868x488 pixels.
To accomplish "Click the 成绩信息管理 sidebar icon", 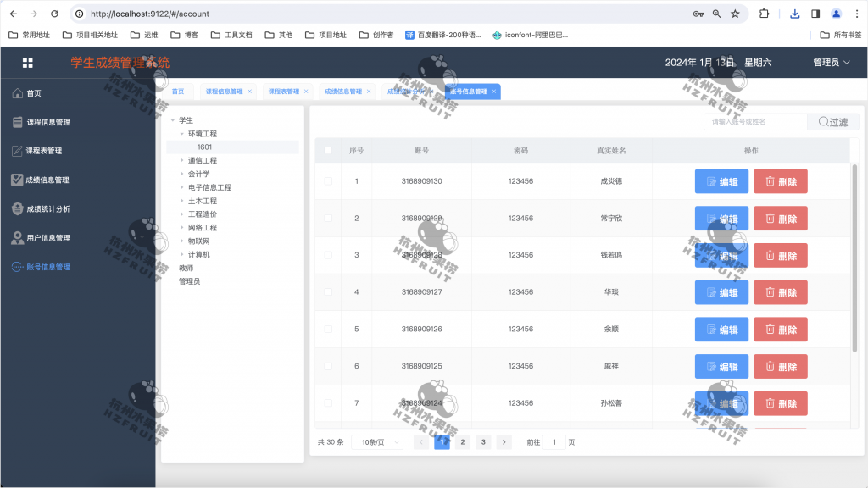I will (17, 180).
